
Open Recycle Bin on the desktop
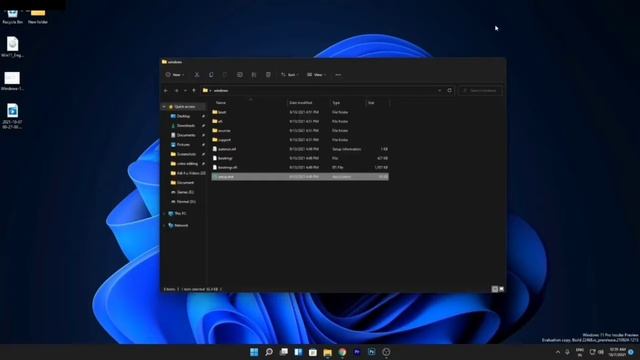click(x=13, y=16)
